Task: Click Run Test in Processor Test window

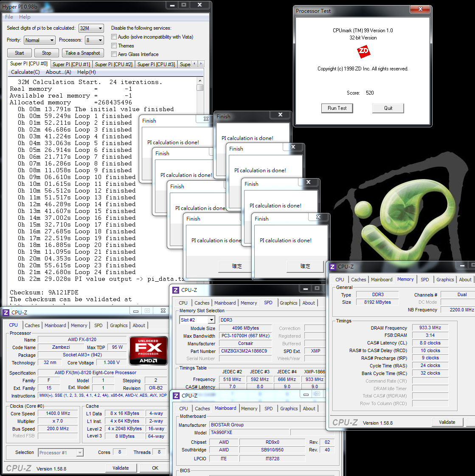Action: [x=337, y=108]
